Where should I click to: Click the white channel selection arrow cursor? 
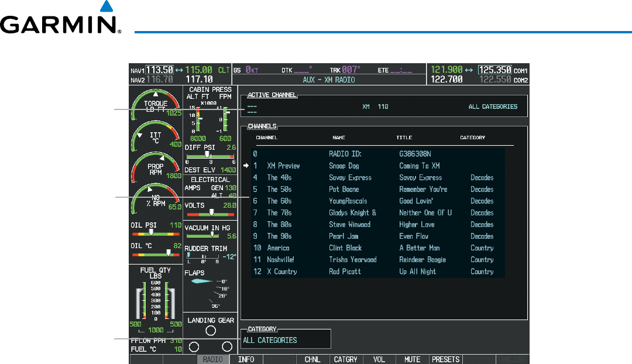(x=246, y=166)
